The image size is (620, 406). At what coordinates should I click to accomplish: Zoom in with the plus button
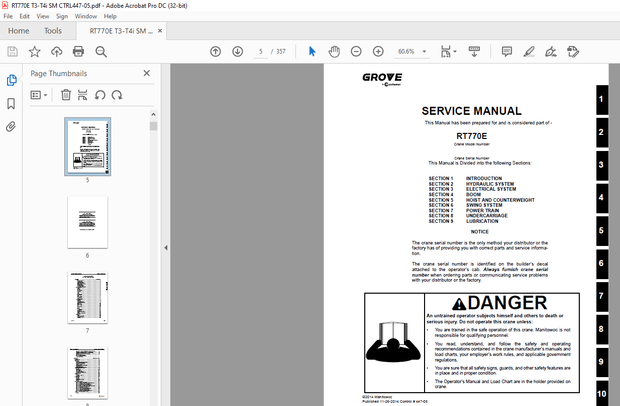pos(378,51)
